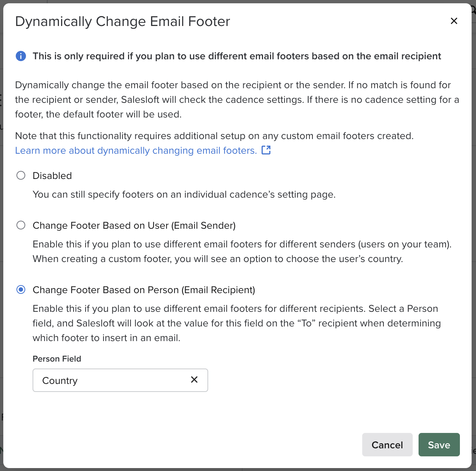The height and width of the screenshot is (471, 476).
Task: Select the Change Footer Based on Person radio button
Action: point(21,290)
